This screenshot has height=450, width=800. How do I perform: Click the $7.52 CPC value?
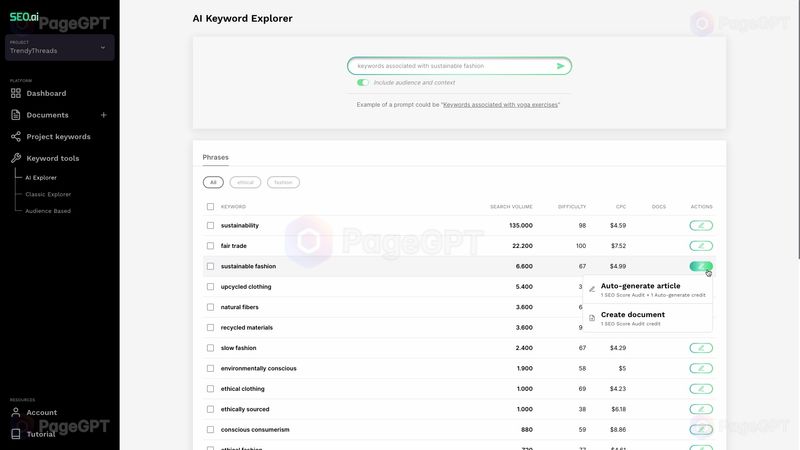coord(618,246)
